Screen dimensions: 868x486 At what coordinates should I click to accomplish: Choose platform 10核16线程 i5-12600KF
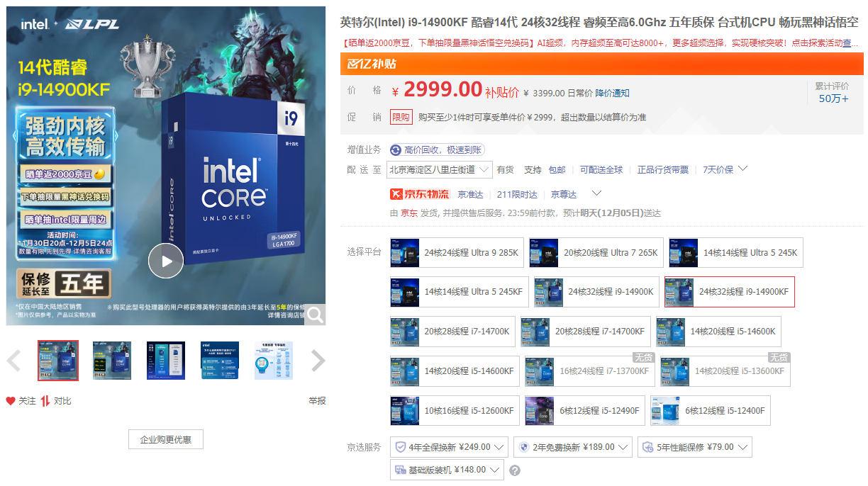point(455,411)
